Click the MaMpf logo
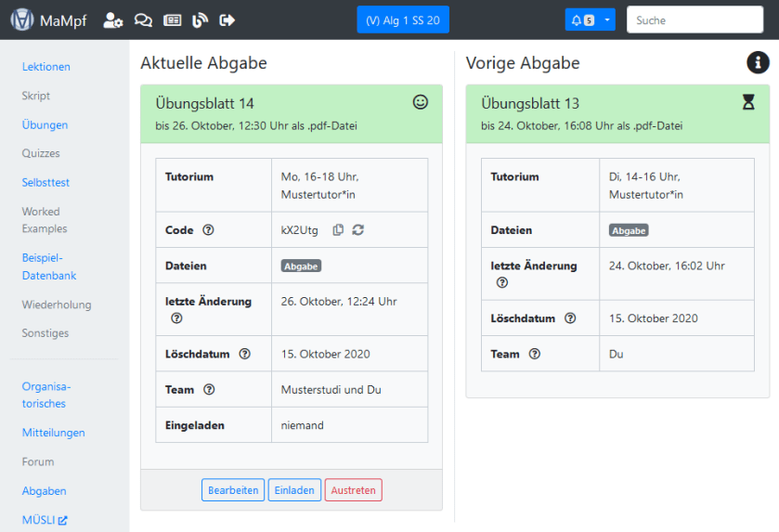The image size is (779, 532). point(22,19)
